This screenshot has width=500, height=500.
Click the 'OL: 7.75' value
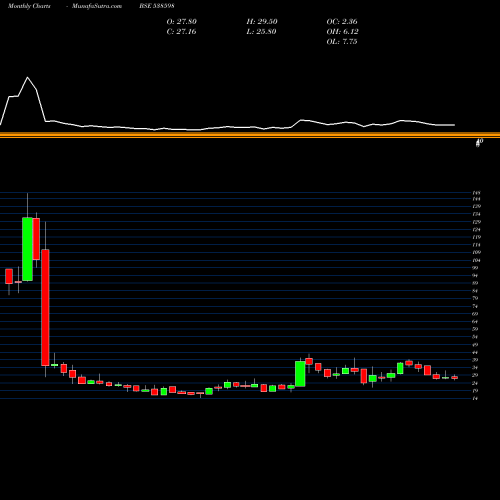[x=342, y=42]
